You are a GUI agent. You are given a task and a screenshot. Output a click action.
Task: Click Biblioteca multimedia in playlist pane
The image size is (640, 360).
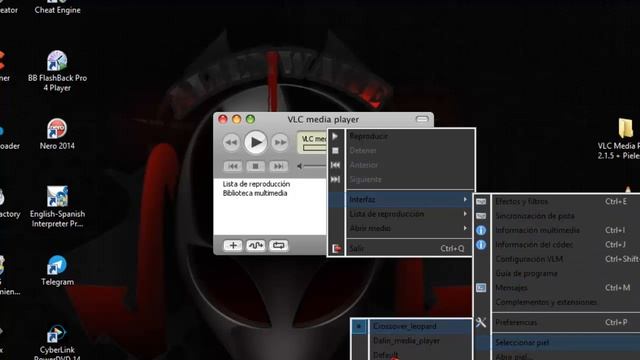(255, 193)
